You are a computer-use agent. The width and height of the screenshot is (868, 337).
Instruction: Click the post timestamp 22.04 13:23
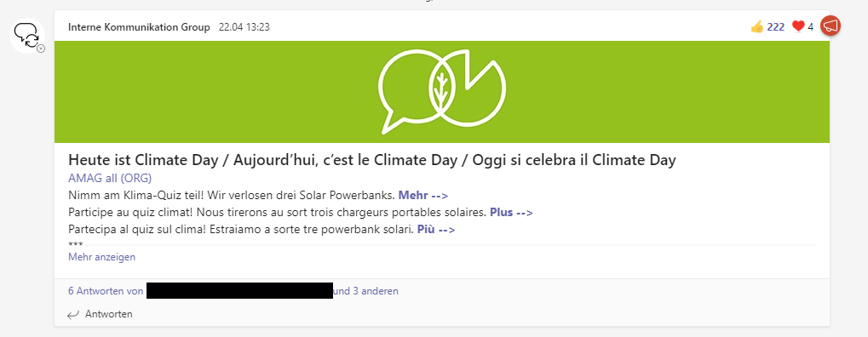[x=244, y=26]
